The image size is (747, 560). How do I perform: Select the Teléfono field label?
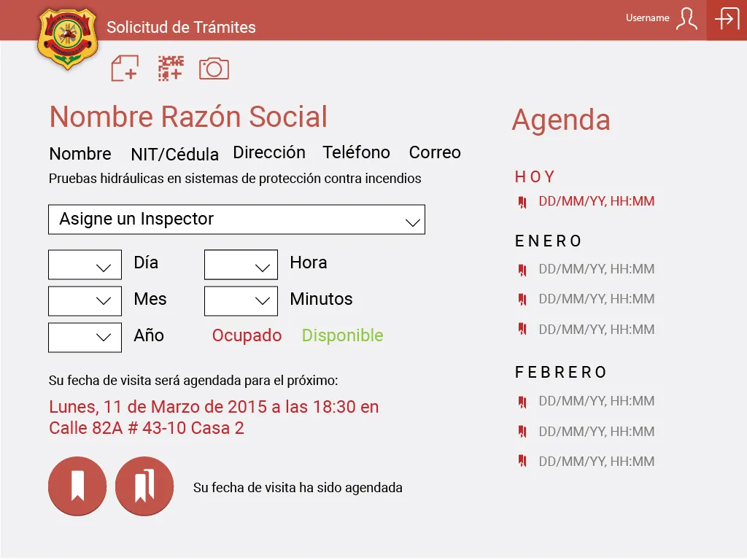pyautogui.click(x=356, y=152)
